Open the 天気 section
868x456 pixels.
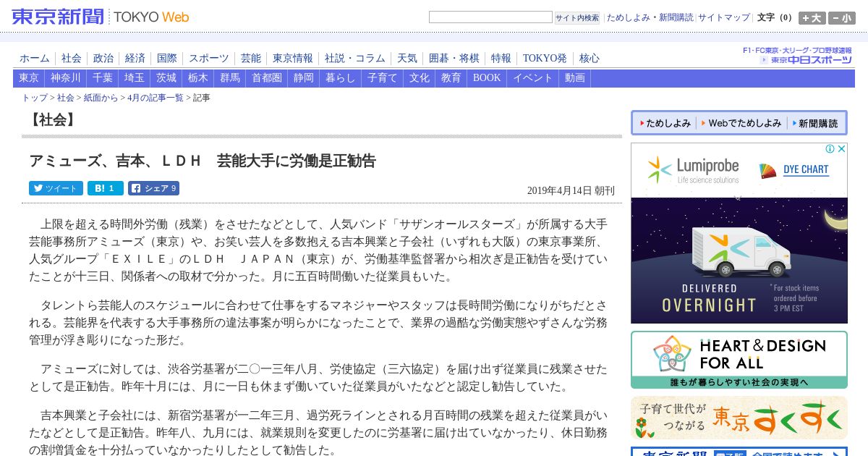tap(407, 59)
